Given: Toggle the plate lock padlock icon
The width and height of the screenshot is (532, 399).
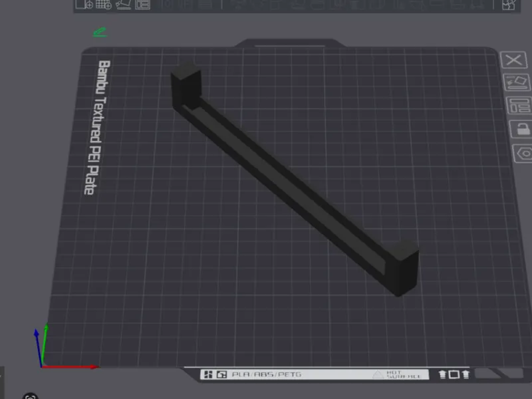Looking at the screenshot, I should click(x=521, y=129).
